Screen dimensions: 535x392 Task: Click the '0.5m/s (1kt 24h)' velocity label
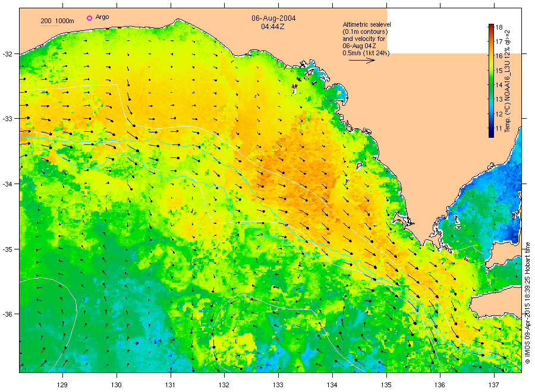tap(366, 53)
